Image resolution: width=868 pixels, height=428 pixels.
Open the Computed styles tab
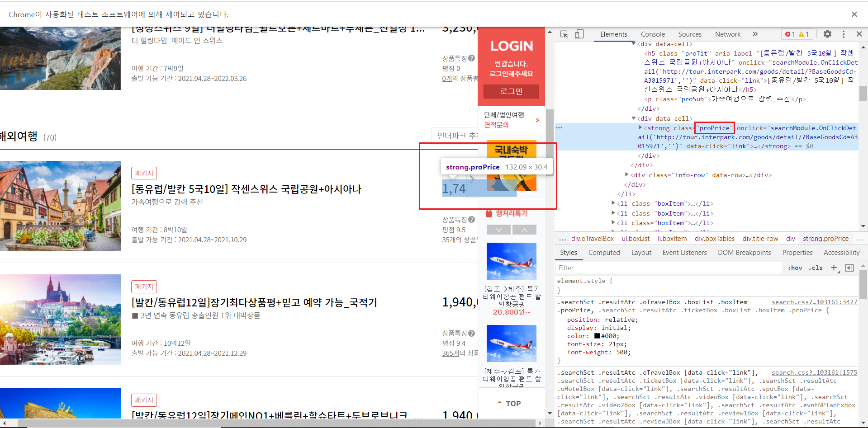tap(604, 253)
